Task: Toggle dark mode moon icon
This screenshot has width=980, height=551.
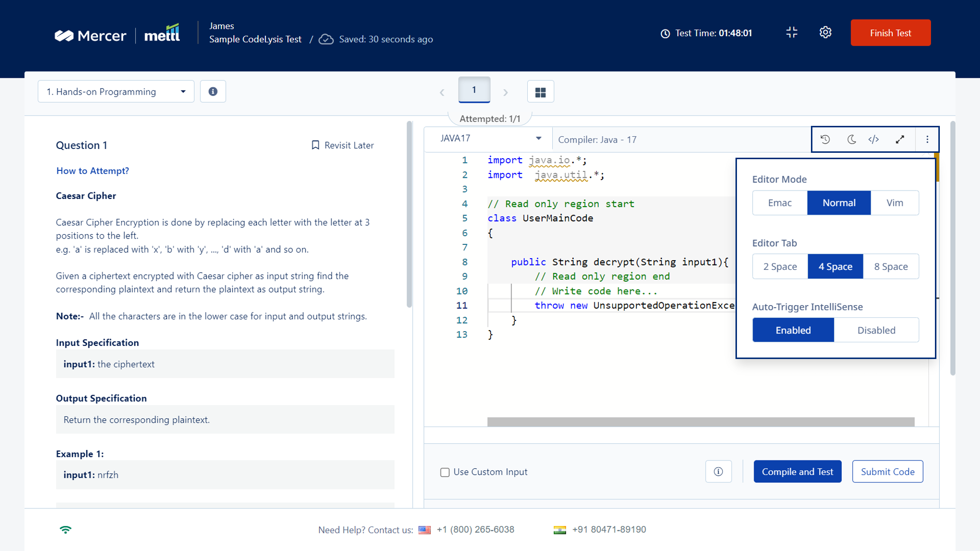Action: click(851, 140)
